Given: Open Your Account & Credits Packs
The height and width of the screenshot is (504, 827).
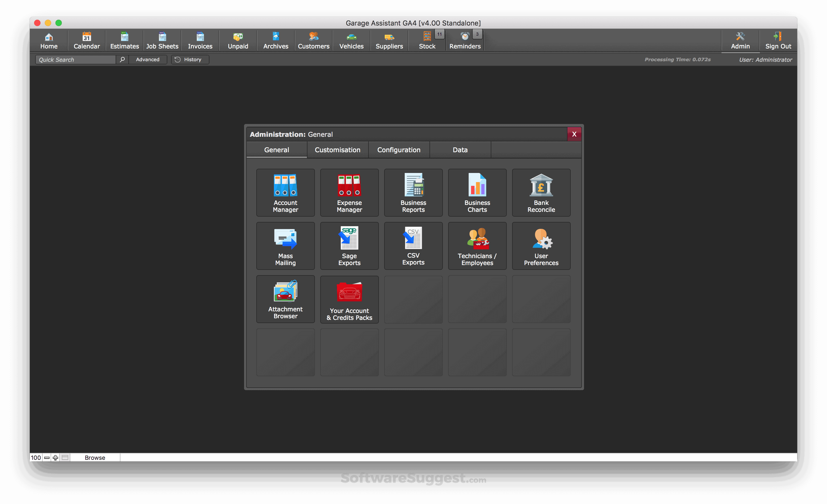Looking at the screenshot, I should pyautogui.click(x=349, y=299).
